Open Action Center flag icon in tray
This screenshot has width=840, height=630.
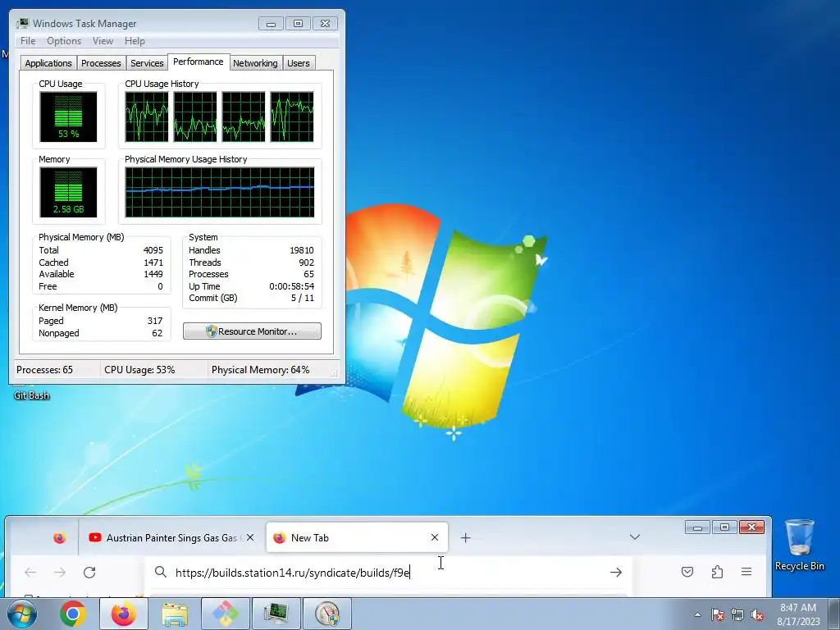click(717, 615)
